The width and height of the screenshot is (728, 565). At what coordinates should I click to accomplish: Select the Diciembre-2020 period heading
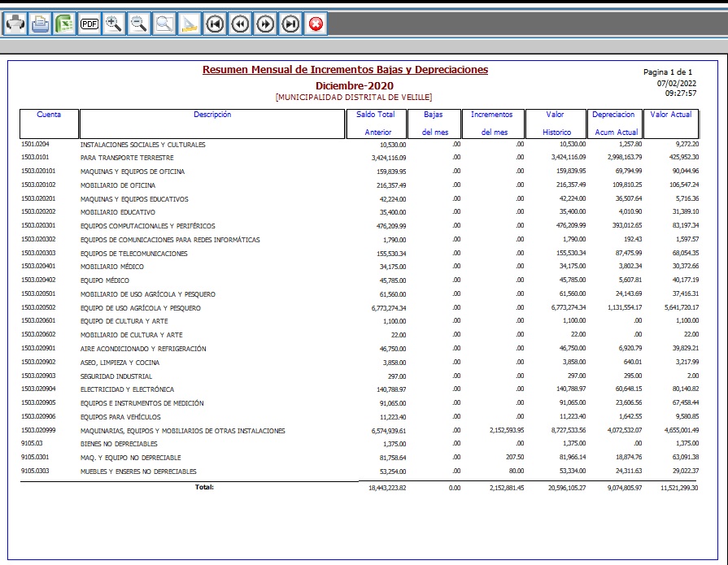pos(355,86)
